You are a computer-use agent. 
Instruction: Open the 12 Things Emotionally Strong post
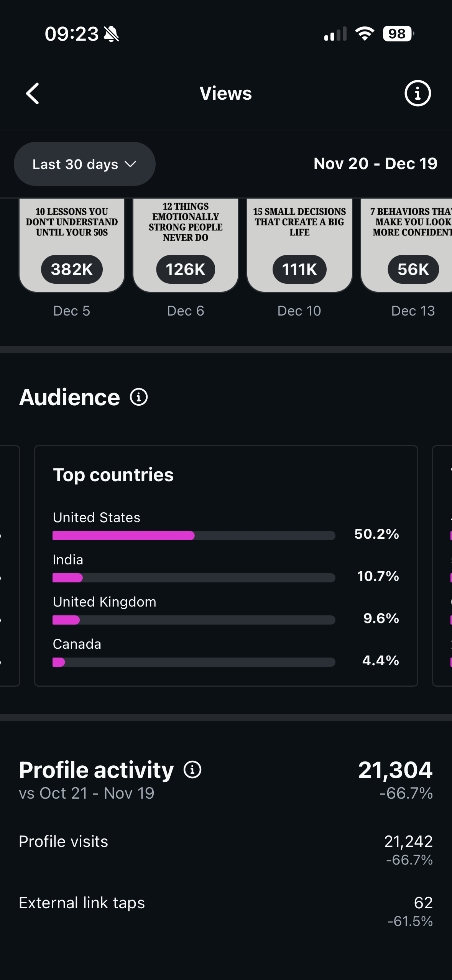click(186, 245)
